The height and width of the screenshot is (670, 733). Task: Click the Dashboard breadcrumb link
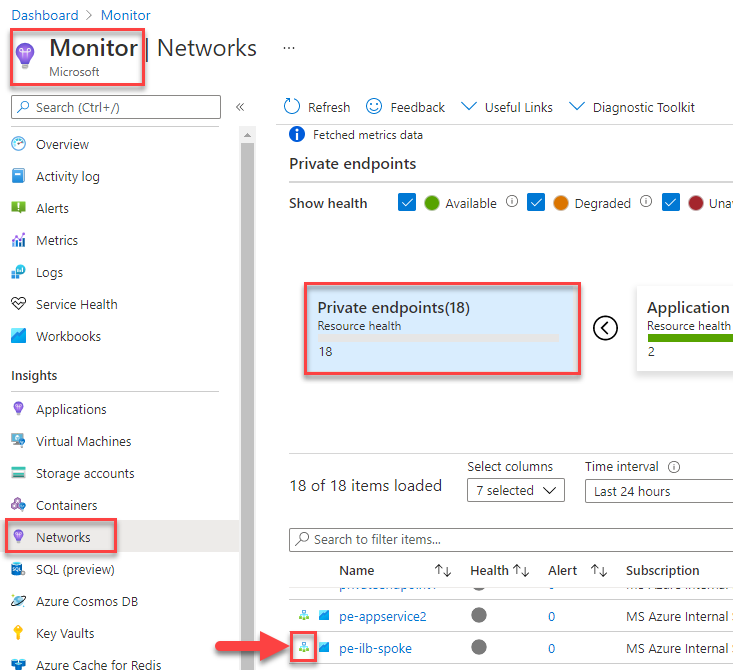[45, 15]
